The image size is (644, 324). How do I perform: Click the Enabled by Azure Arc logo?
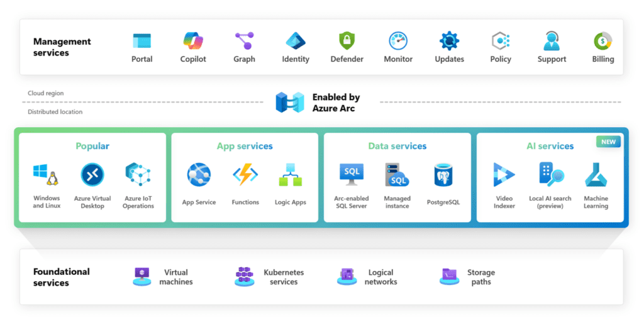[289, 102]
